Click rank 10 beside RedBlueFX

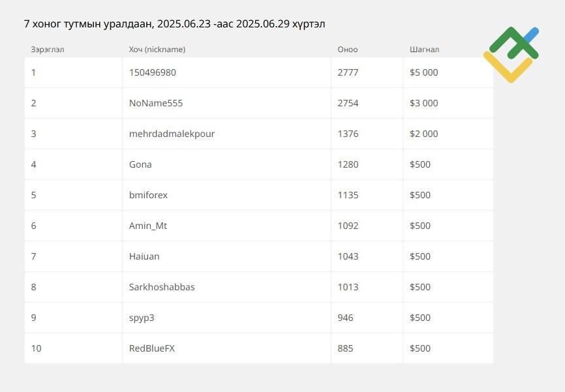pos(36,348)
